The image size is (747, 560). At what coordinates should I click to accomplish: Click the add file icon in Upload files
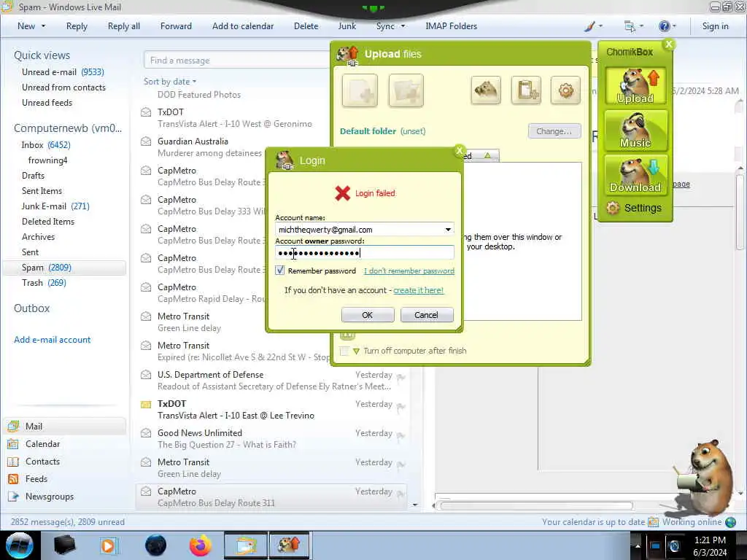tap(360, 90)
